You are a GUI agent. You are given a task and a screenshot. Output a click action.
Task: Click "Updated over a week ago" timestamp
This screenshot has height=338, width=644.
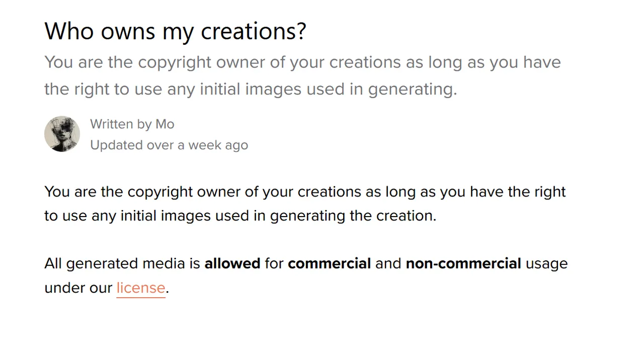click(169, 145)
